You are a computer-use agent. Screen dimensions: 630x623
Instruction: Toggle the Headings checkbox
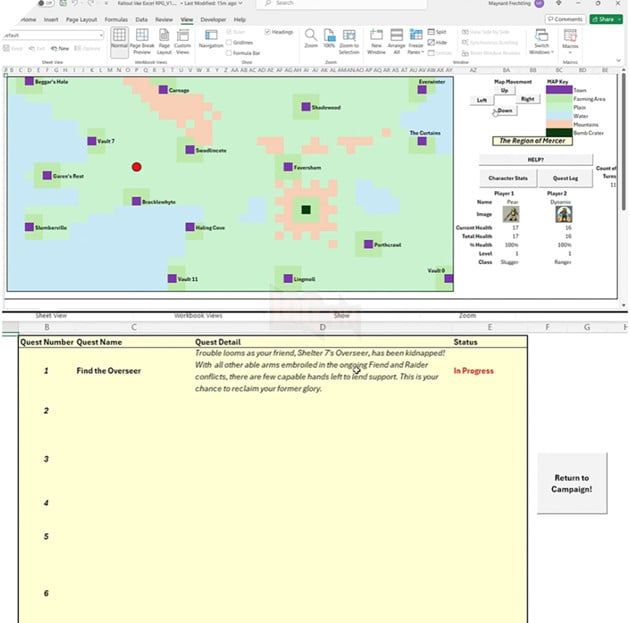267,32
